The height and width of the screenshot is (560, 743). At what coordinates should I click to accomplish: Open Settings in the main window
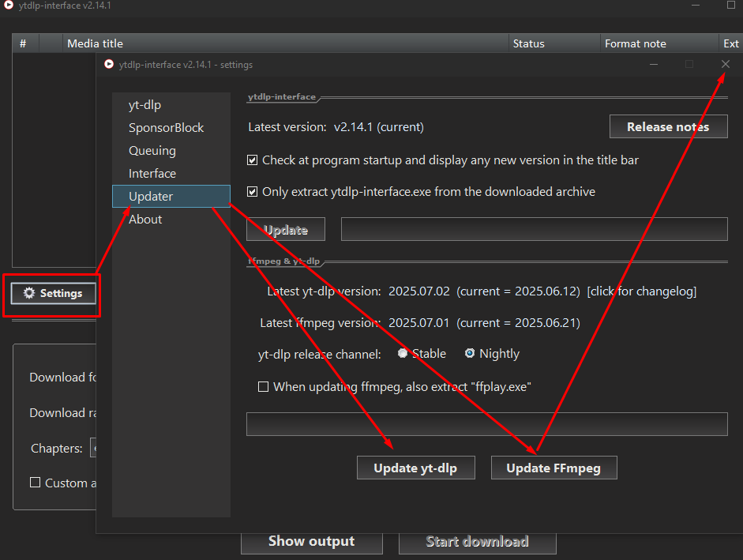pyautogui.click(x=53, y=294)
